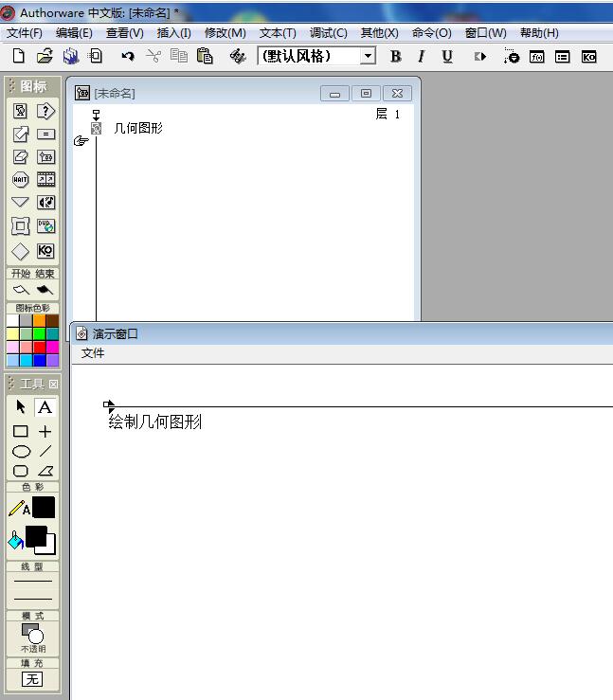Screen dimensions: 613x700
Task: Open the 文件(F) menu
Action: 25,33
